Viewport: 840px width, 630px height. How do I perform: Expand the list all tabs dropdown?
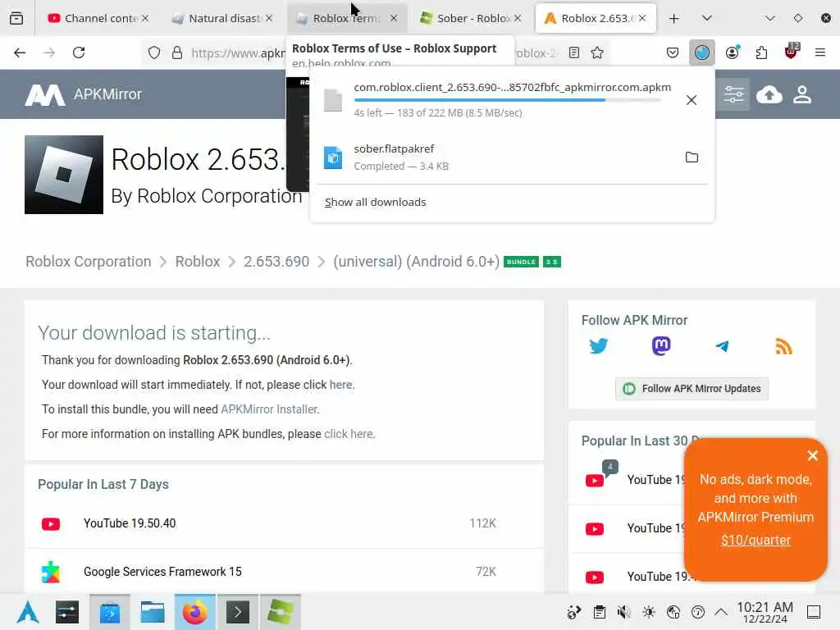tap(707, 18)
